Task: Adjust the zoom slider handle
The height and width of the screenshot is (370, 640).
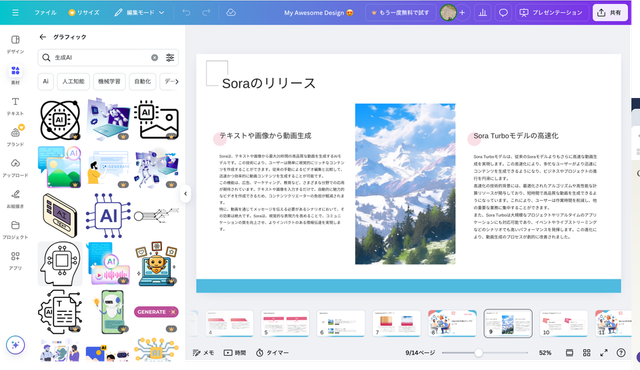Action: [478, 352]
